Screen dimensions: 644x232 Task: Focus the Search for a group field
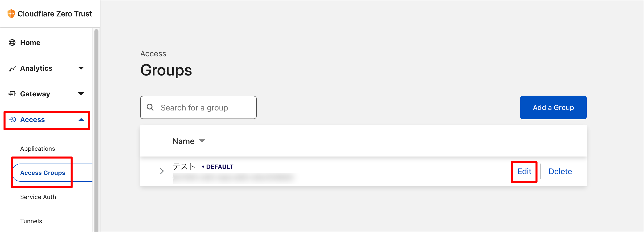pos(198,107)
